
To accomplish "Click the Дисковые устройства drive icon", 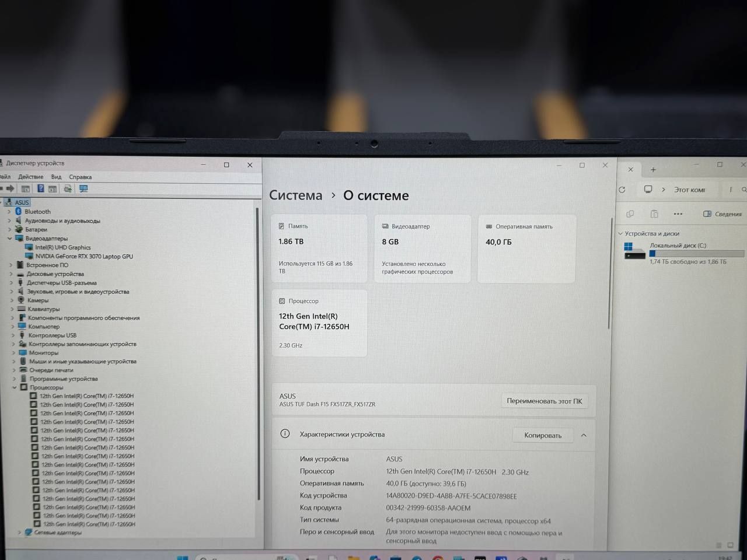I will coord(20,274).
